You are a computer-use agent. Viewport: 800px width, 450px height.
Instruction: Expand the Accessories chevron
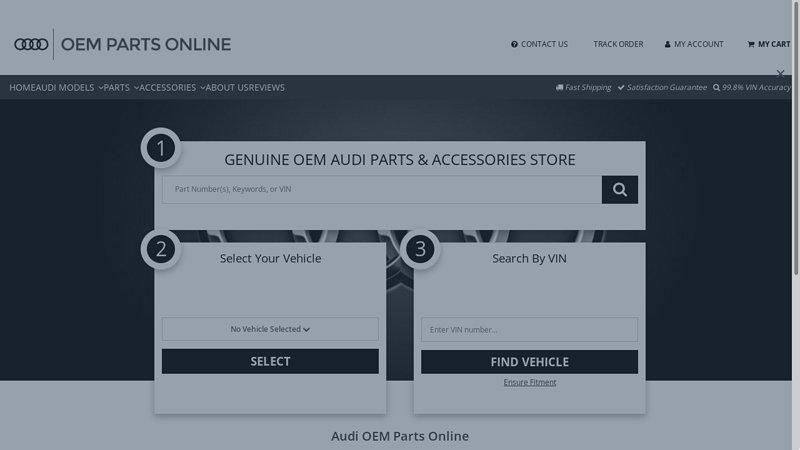pos(203,88)
